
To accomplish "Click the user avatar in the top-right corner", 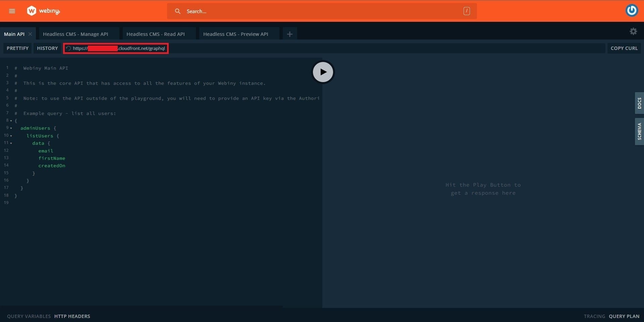I will click(x=632, y=10).
